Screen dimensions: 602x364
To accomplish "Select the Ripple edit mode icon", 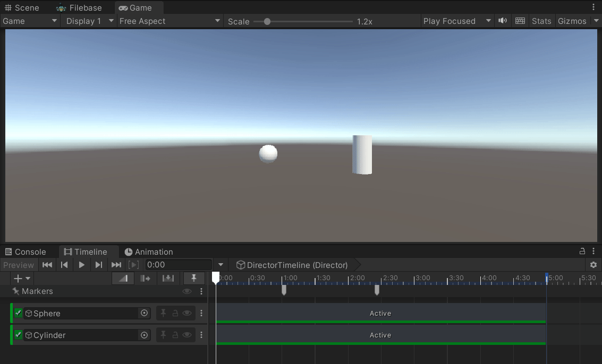I will [145, 279].
